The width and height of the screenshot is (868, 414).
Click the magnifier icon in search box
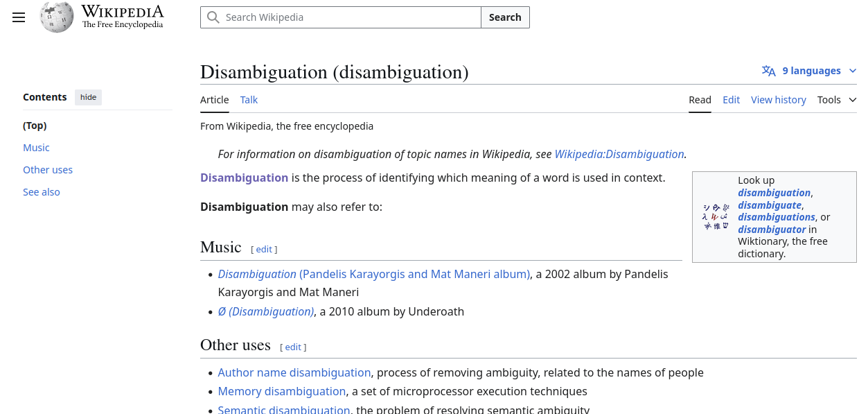pyautogui.click(x=213, y=17)
